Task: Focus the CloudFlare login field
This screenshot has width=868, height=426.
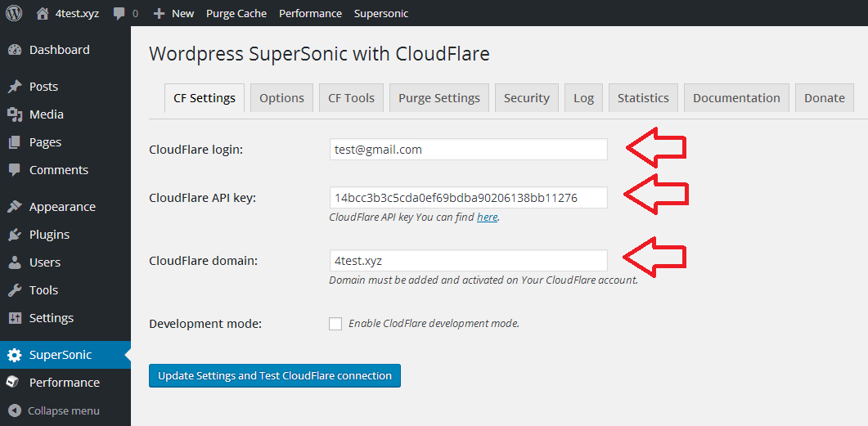Action: pos(468,150)
